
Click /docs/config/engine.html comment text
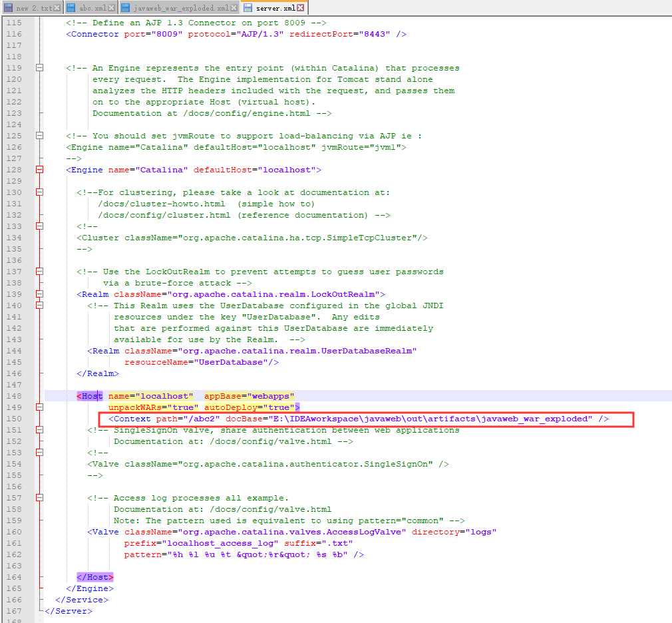(x=247, y=113)
